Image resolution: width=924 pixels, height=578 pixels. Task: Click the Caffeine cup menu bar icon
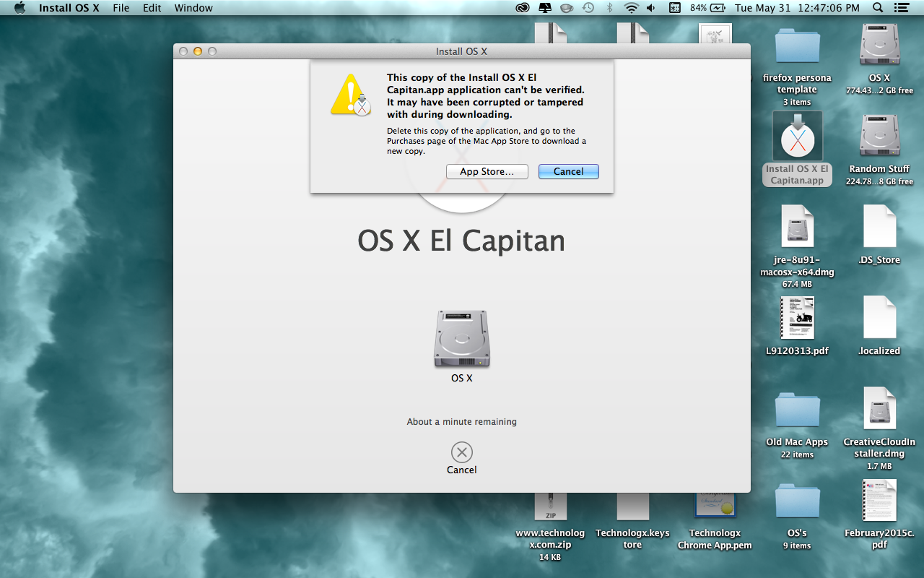pos(567,8)
